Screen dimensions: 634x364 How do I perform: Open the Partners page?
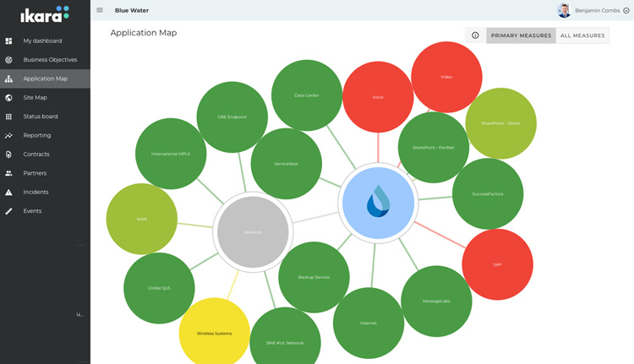click(x=46, y=173)
